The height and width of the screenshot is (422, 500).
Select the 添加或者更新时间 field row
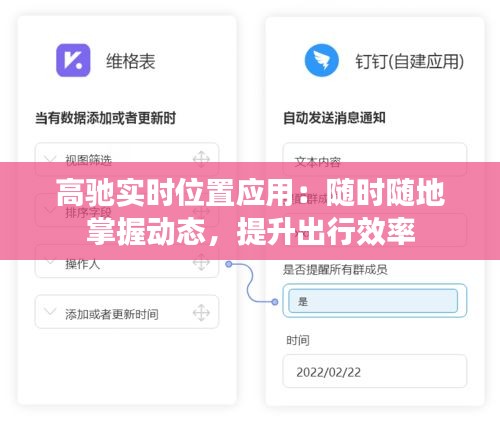pyautogui.click(x=127, y=312)
